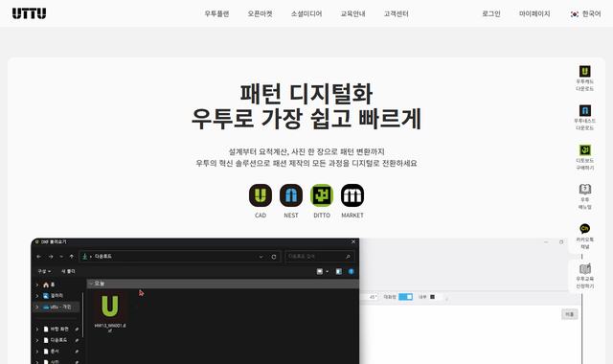This screenshot has height=364, width=613.
Task: Click Forward arrow in the file dialog
Action: point(51,257)
